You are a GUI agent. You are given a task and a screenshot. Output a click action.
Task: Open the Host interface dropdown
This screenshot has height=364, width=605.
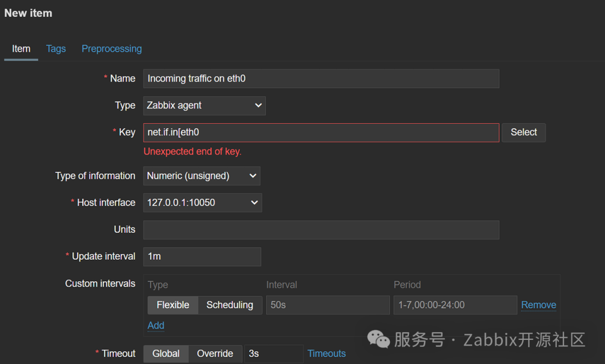coord(202,203)
